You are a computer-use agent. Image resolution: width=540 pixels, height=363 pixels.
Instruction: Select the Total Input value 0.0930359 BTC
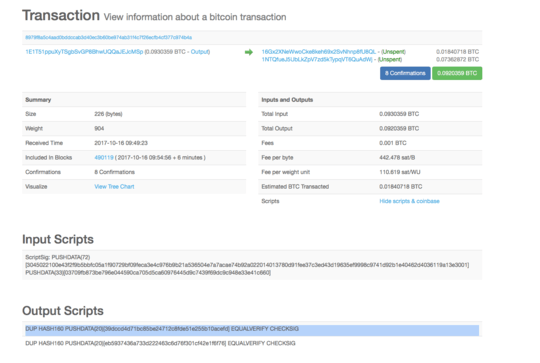tap(399, 114)
